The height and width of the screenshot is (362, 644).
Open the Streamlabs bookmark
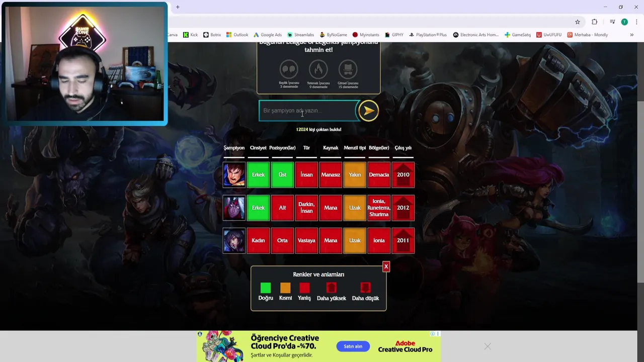pos(300,35)
